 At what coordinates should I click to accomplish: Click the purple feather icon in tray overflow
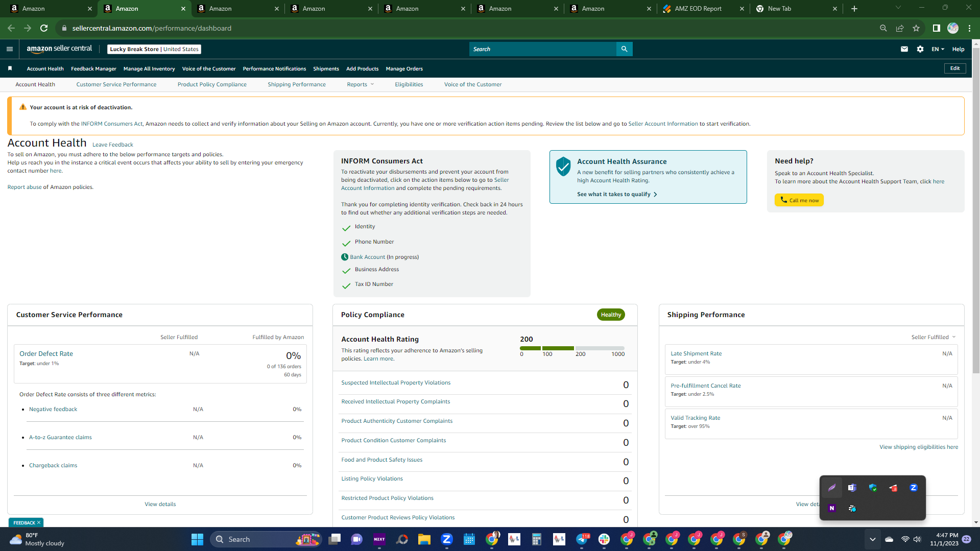[x=832, y=488]
